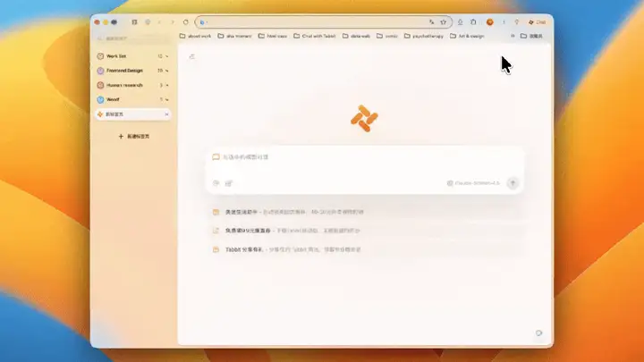
Task: Click the chat bubble icon at bottom right
Action: pos(538,333)
